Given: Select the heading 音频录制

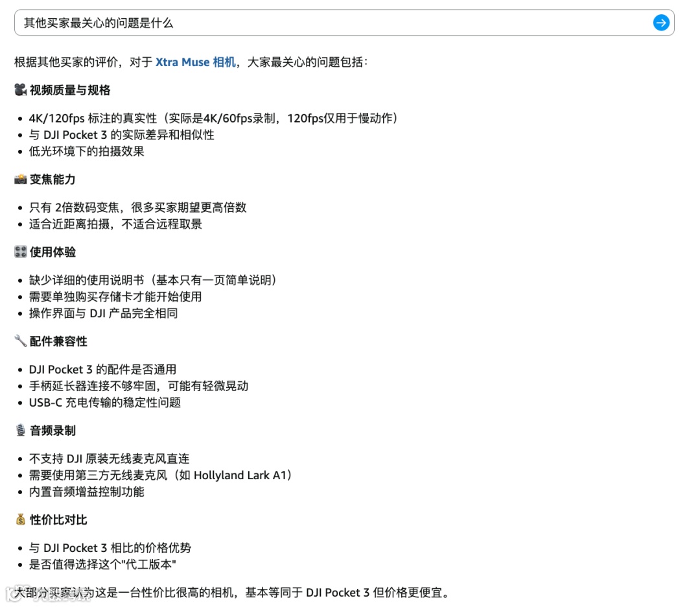Looking at the screenshot, I should tap(52, 431).
